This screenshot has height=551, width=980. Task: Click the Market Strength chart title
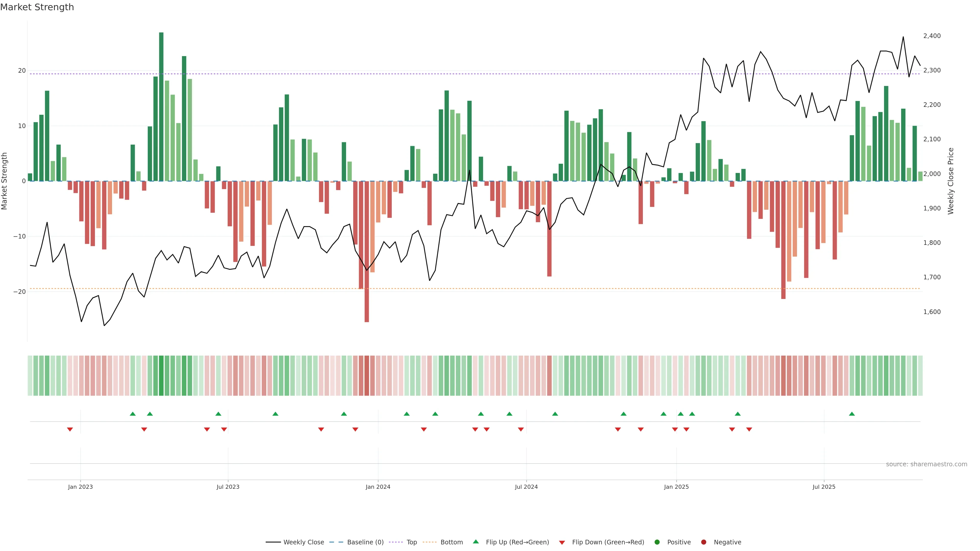point(37,7)
